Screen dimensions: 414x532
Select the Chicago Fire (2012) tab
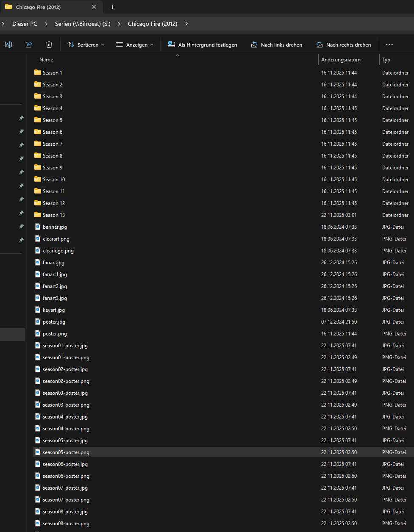(x=51, y=7)
